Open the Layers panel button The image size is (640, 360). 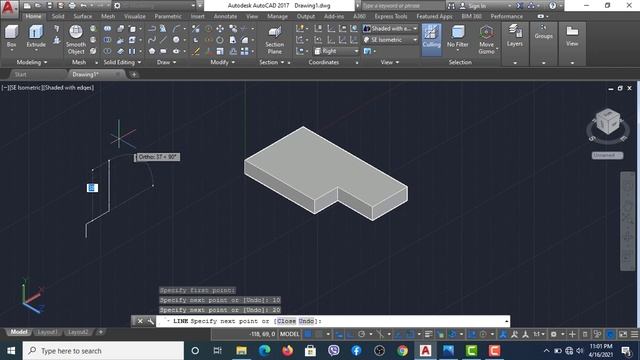click(515, 35)
